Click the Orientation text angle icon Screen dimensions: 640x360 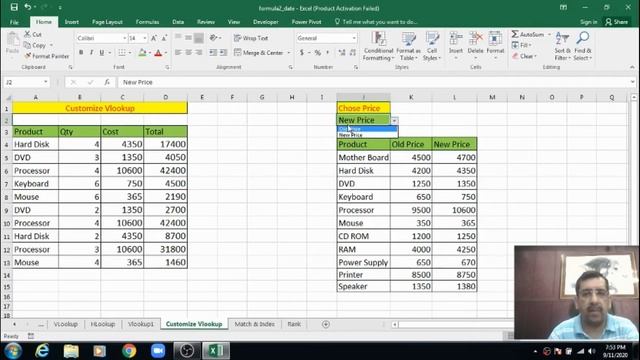(x=213, y=38)
